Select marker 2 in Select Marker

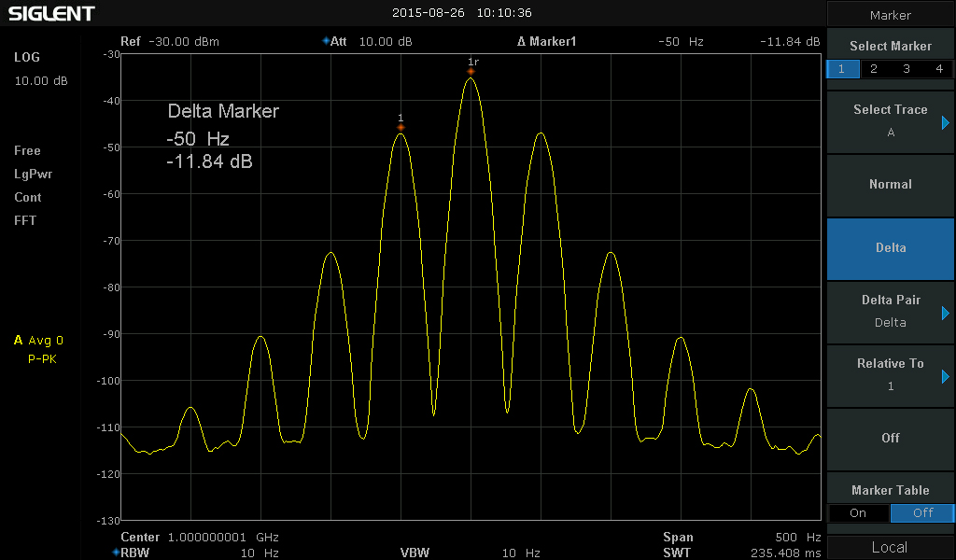pos(874,69)
